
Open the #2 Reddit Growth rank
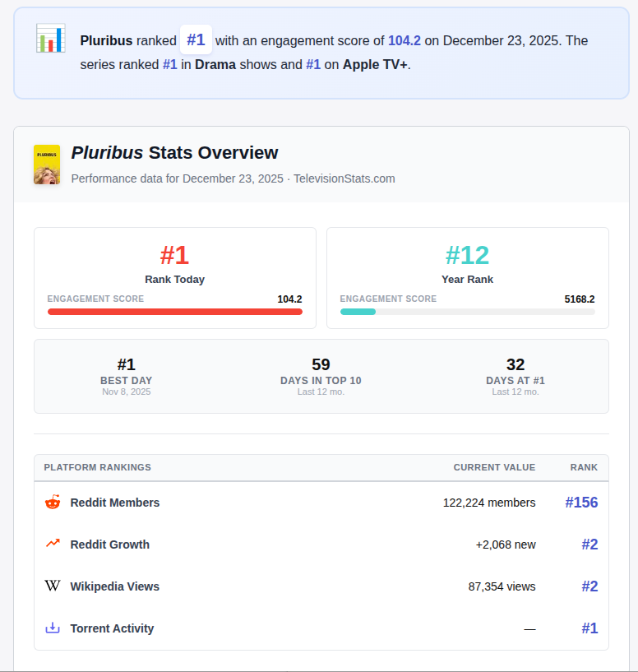[x=589, y=545]
